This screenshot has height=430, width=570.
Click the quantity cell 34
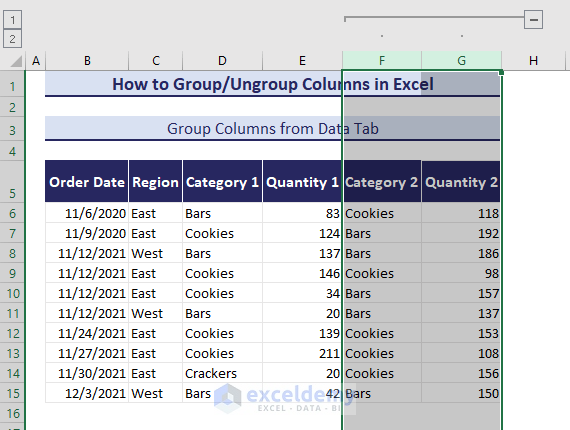(302, 293)
